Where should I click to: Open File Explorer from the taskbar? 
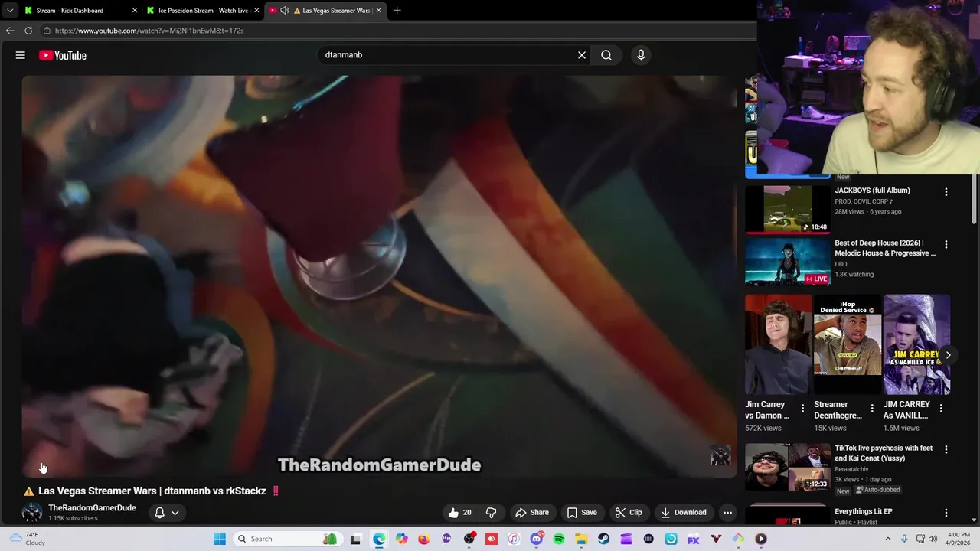click(x=582, y=539)
